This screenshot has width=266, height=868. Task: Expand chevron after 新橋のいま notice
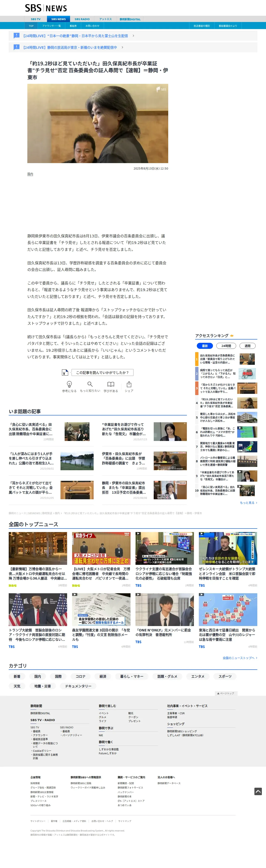pyautogui.click(x=122, y=48)
